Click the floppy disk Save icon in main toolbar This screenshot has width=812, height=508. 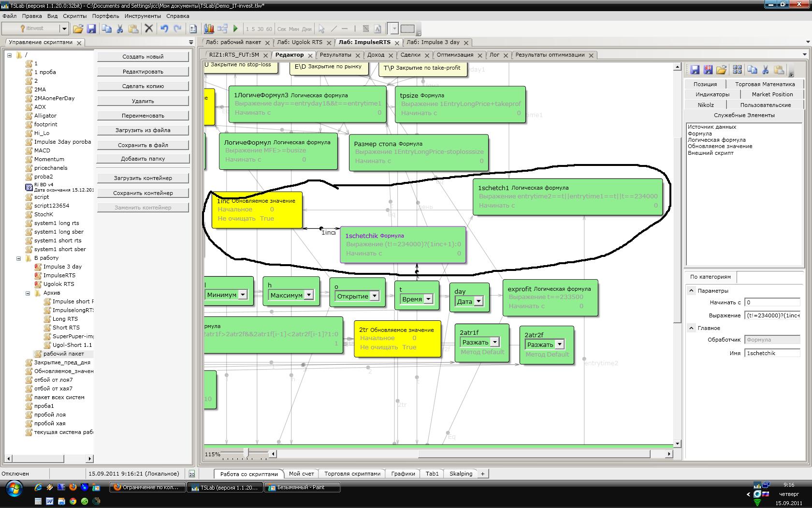(x=91, y=29)
